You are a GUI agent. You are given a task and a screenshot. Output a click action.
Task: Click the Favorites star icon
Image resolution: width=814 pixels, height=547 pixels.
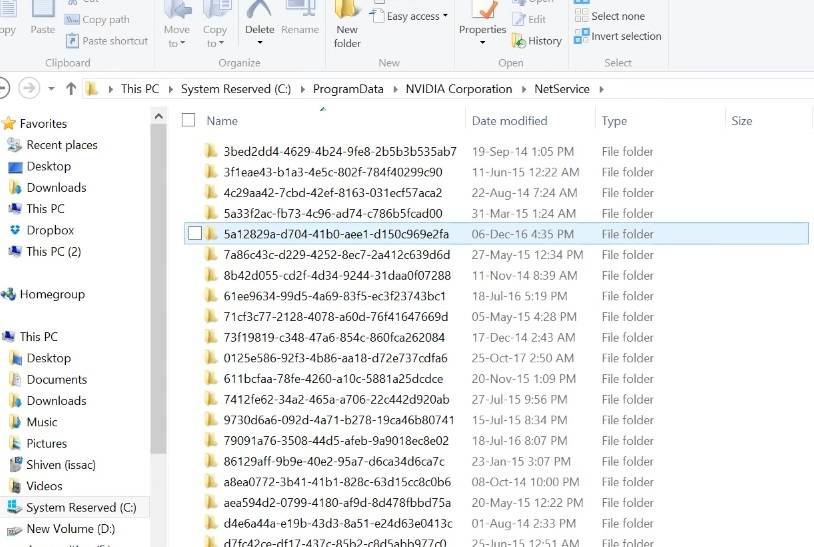point(9,124)
